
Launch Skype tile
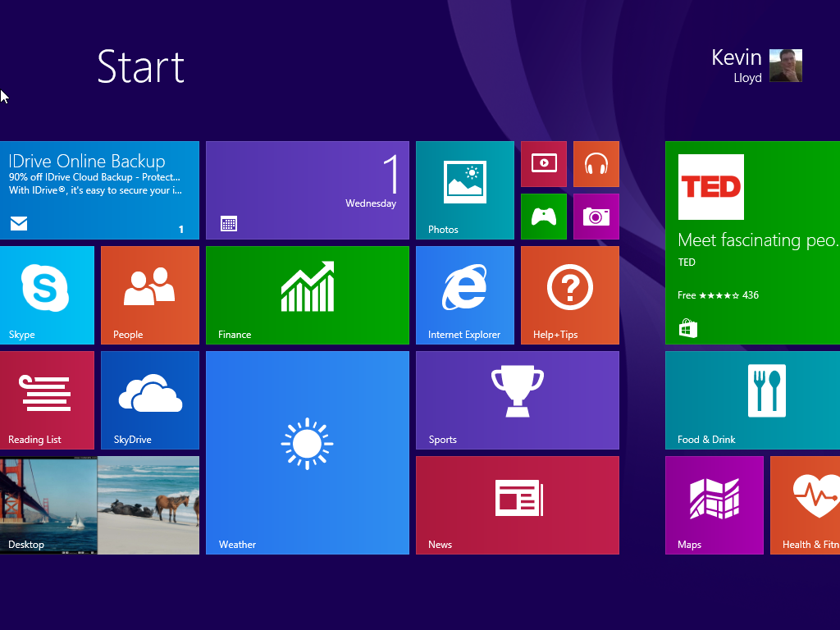click(x=47, y=295)
